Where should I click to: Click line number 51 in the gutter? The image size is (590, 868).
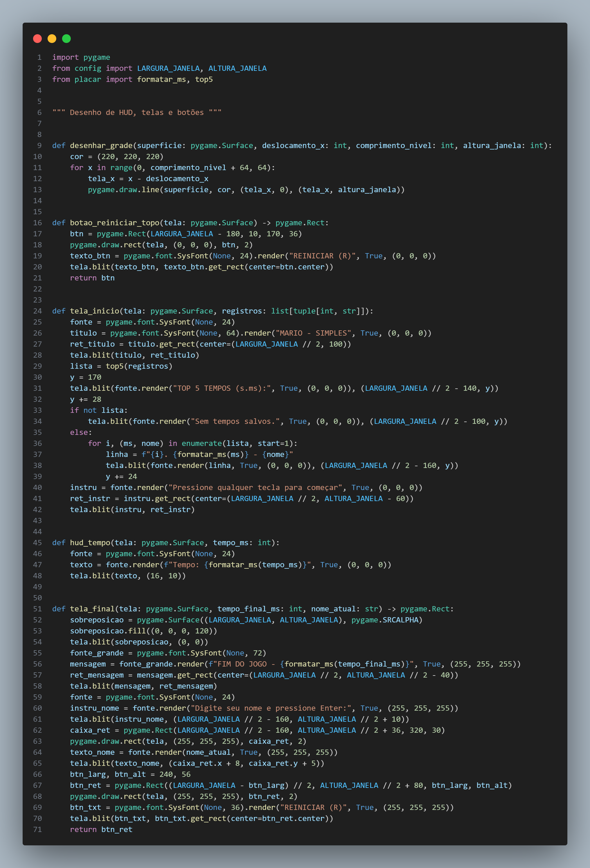[38, 609]
